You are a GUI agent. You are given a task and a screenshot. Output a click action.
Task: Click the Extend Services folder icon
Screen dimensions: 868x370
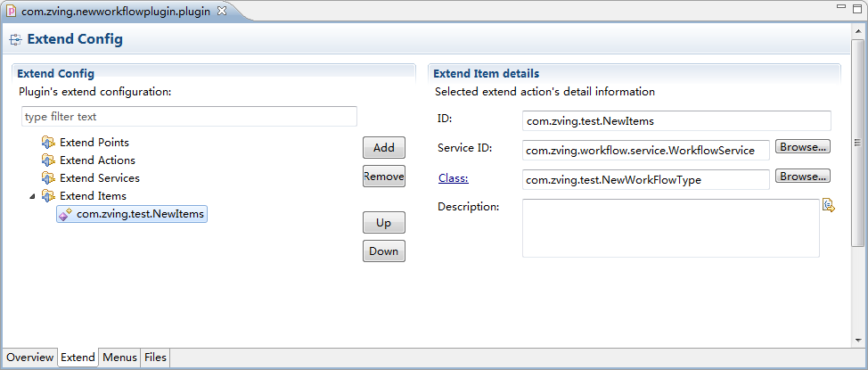click(x=48, y=178)
